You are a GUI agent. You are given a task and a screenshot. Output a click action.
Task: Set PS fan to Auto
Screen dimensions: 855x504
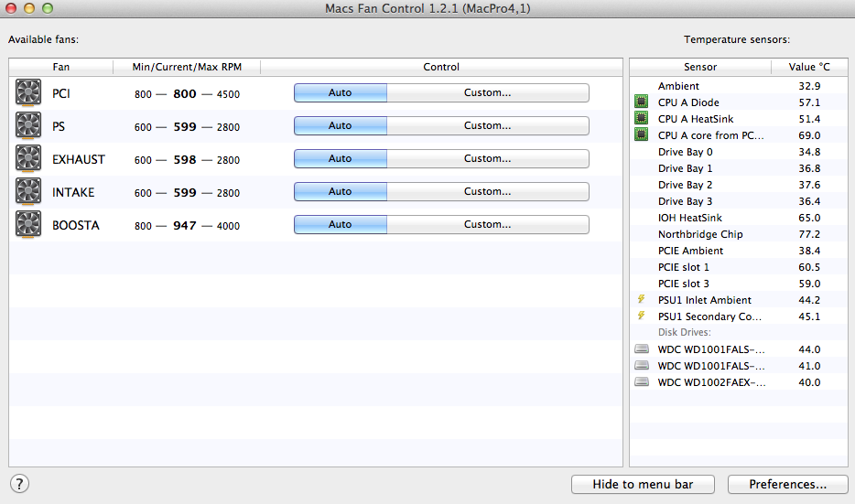tap(341, 125)
